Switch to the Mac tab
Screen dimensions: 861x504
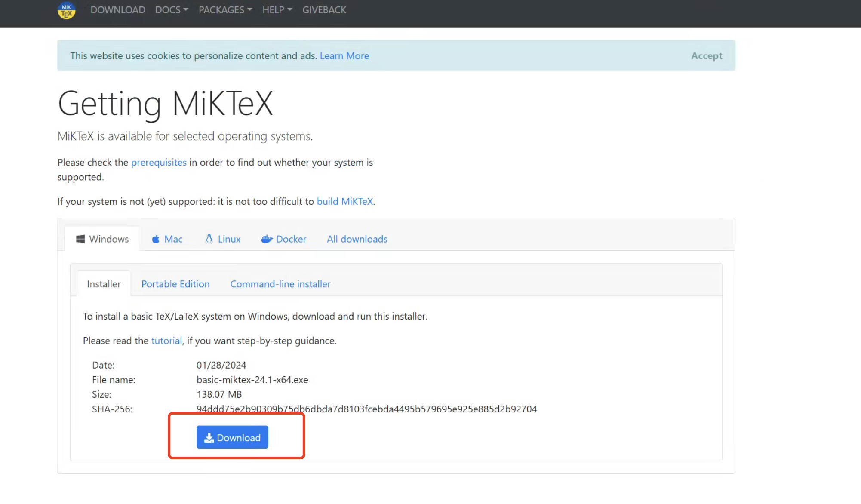tap(167, 239)
